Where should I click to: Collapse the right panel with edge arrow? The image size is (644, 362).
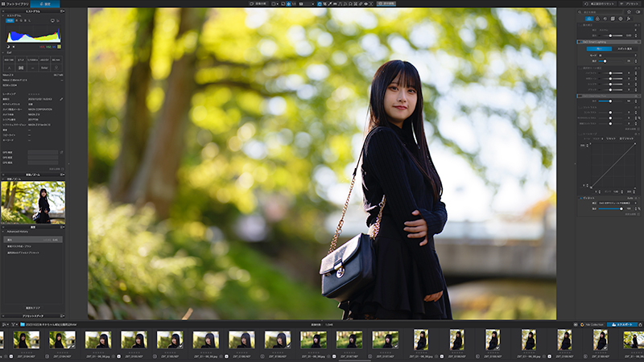575,164
